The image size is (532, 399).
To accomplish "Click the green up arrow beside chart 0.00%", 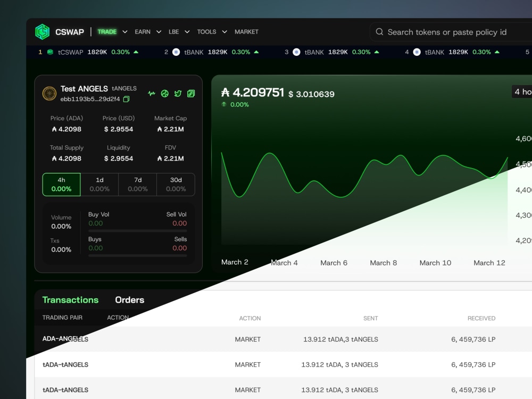I will tap(224, 104).
